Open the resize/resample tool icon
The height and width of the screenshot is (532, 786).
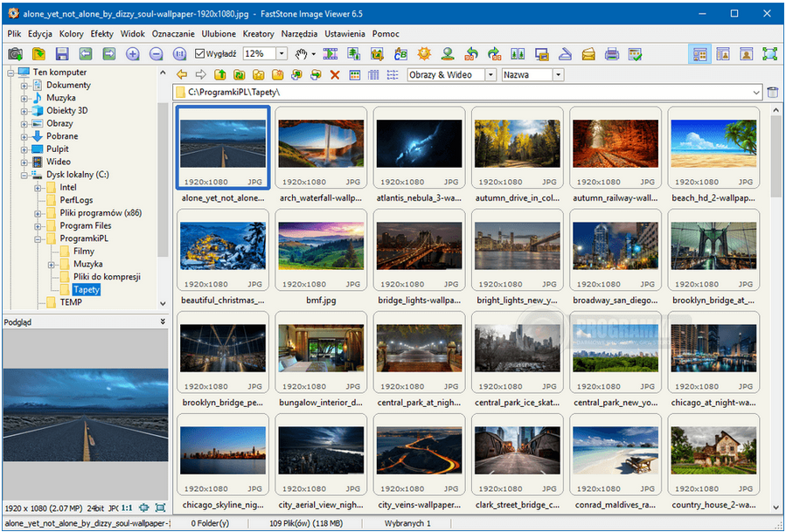(x=354, y=53)
